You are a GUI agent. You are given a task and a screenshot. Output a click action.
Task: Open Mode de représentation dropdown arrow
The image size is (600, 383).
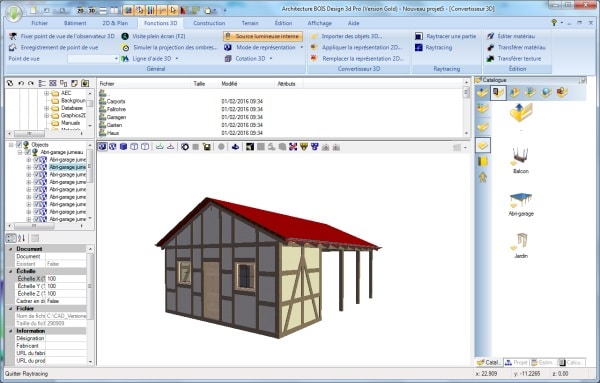click(302, 47)
